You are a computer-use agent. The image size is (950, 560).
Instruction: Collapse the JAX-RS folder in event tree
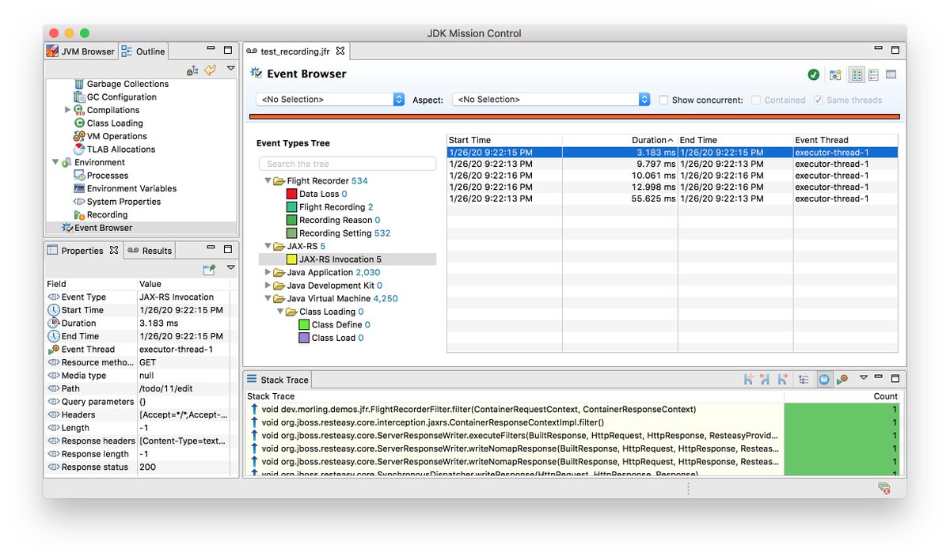(268, 246)
